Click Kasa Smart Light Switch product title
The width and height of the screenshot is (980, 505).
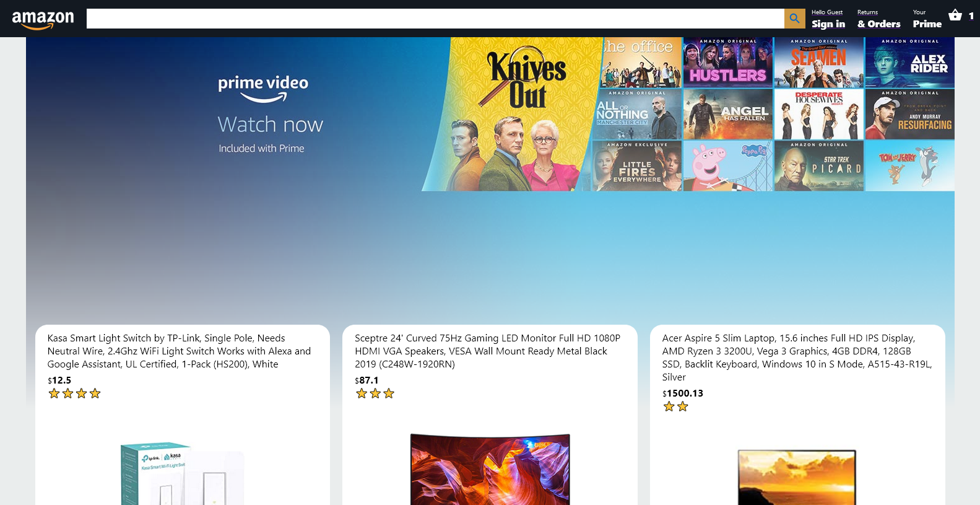(x=180, y=351)
